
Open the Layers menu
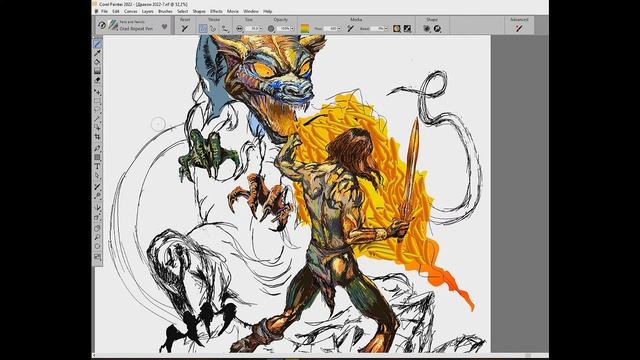point(147,11)
